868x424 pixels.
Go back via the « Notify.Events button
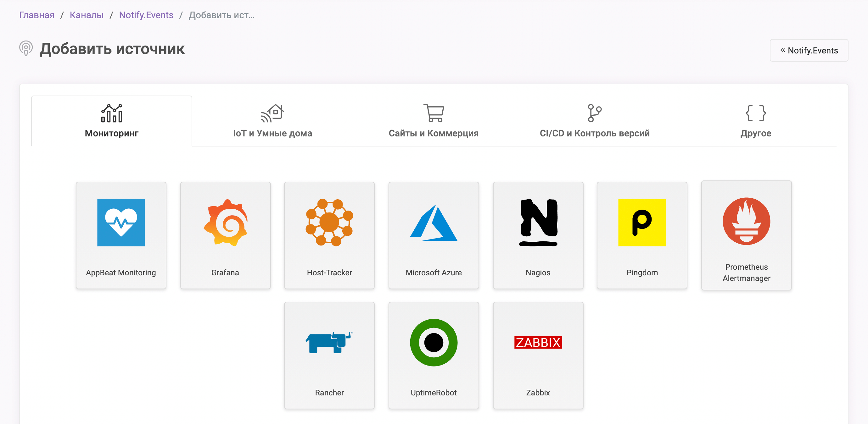coord(809,51)
